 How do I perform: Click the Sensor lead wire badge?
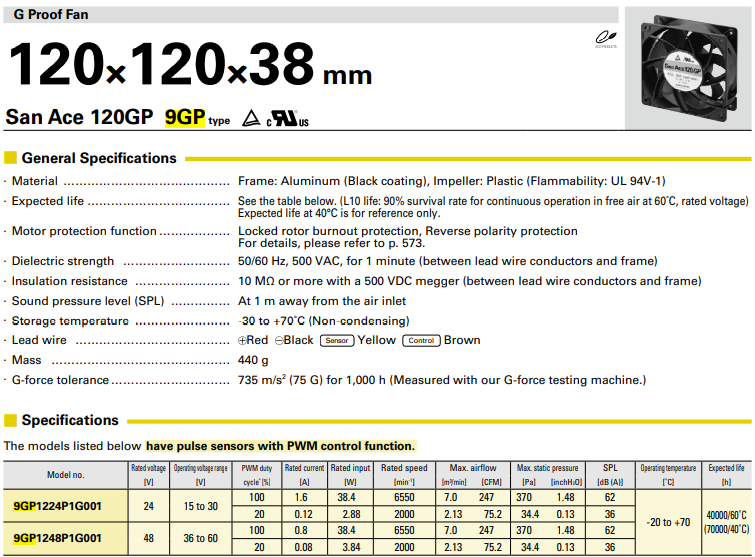click(x=336, y=341)
